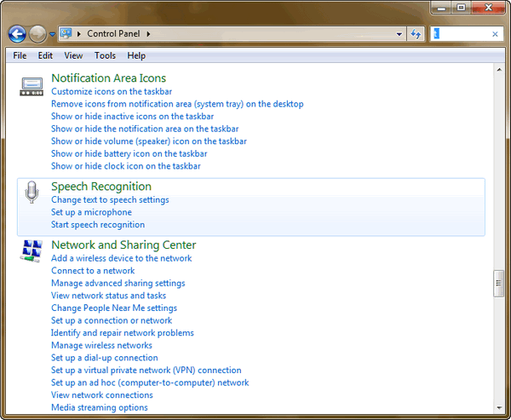Screen dimensions: 511x420
Task: Click View network connections
Action: pos(101,395)
